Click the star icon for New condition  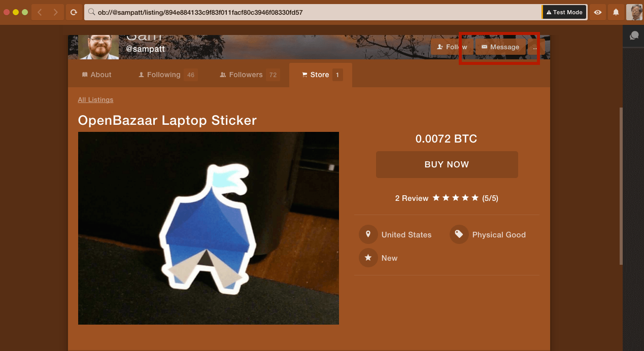368,258
